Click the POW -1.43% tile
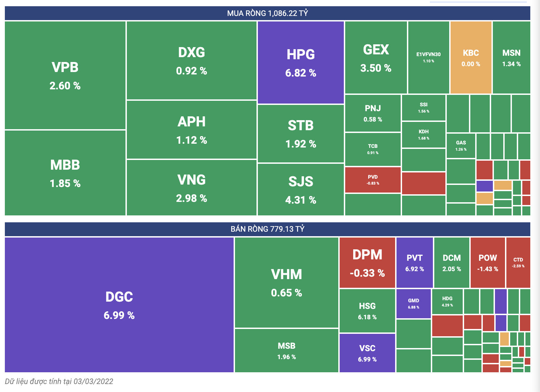Viewport: 540px width, 392px height. pos(487,263)
